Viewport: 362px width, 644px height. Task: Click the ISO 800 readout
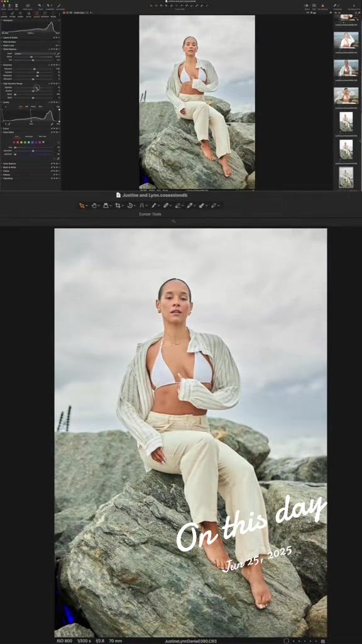pyautogui.click(x=65, y=641)
